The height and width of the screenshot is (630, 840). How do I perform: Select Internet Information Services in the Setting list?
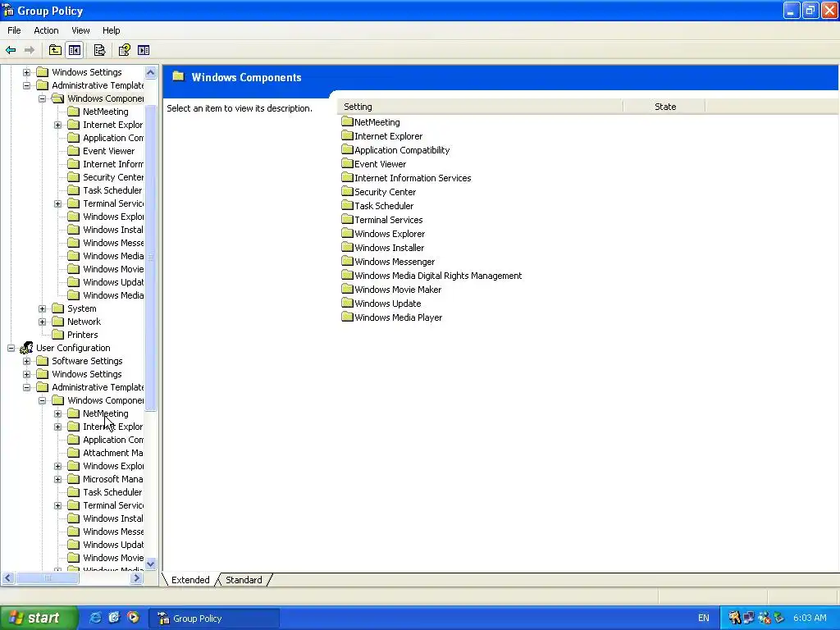(413, 178)
